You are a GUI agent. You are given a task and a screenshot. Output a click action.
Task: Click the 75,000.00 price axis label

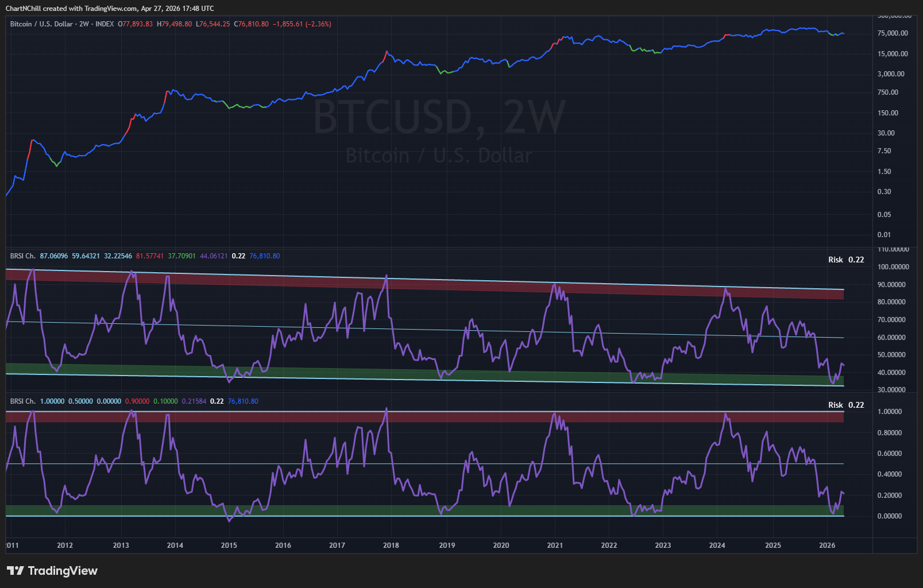(x=893, y=33)
